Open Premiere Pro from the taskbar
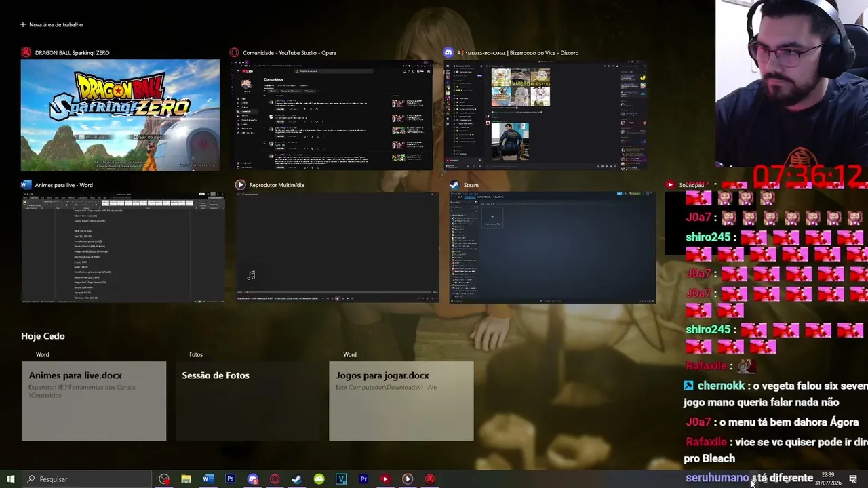Screen dimensions: 868x488 [x=363, y=479]
